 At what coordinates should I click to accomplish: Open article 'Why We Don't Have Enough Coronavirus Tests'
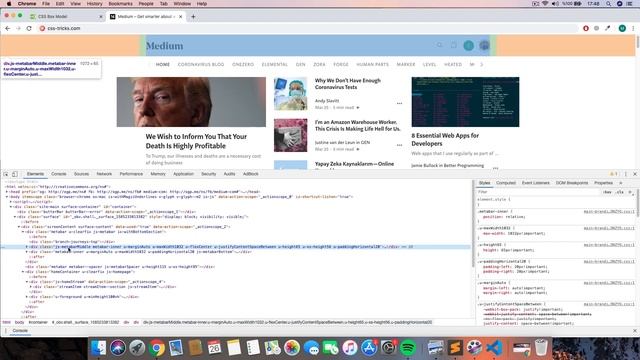coord(348,84)
